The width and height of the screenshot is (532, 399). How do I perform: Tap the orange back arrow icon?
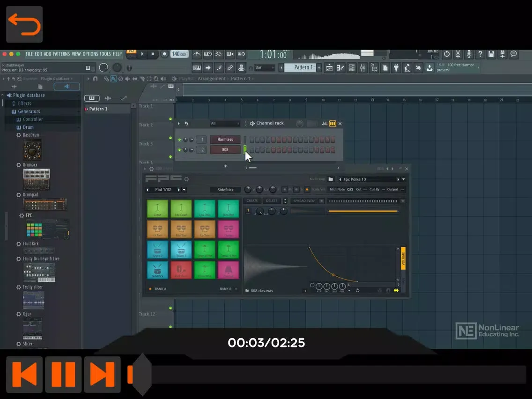(x=24, y=24)
